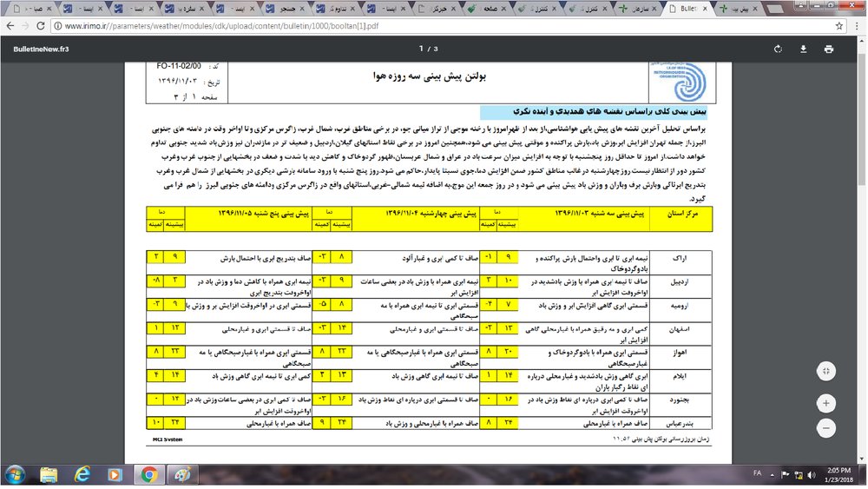Bookmark this page with the star icon
The width and height of the screenshot is (868, 489).
pos(839,26)
